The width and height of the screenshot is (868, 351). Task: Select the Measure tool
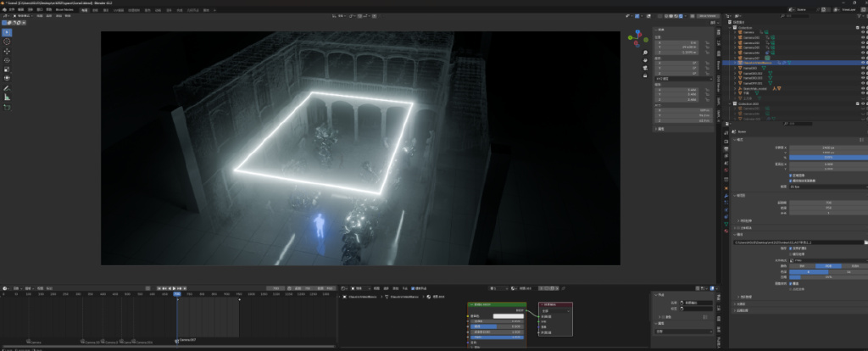pos(7,97)
